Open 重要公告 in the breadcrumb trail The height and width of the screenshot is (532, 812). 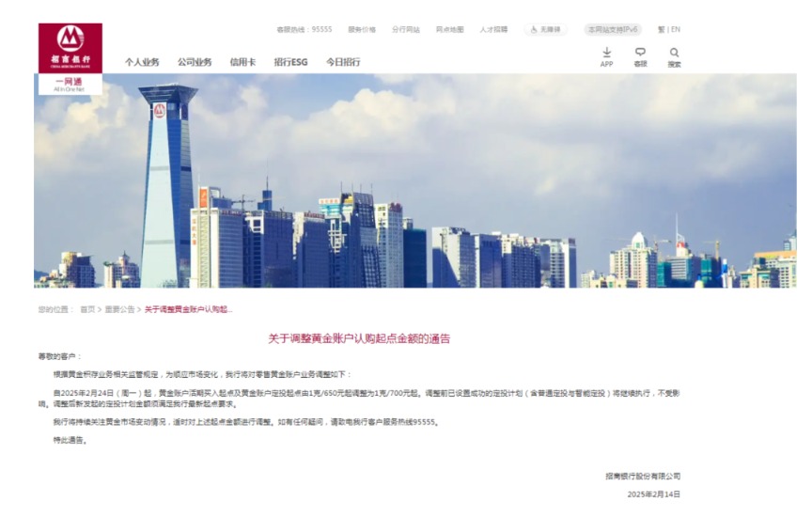point(119,309)
